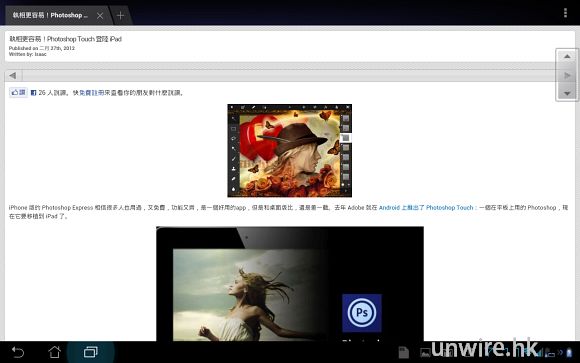The width and height of the screenshot is (580, 363).
Task: Open the Photoshop Touch artwork thumbnail
Action: click(x=290, y=151)
